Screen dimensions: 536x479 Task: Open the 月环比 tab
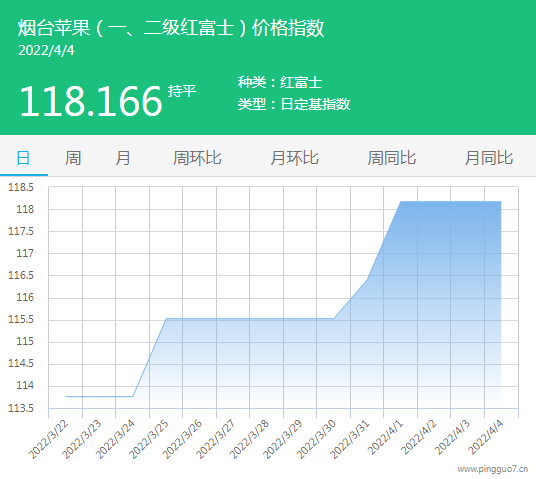(294, 158)
